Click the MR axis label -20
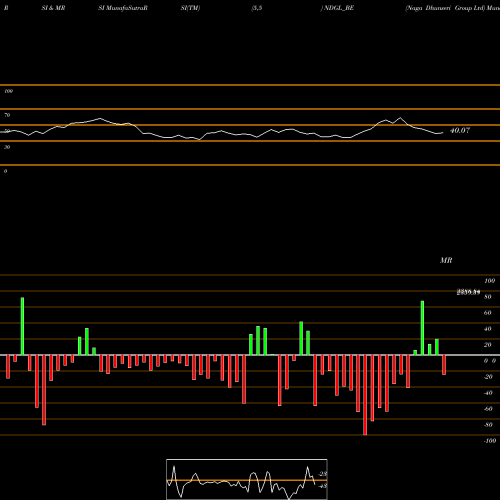The image size is (500, 500). pyautogui.click(x=488, y=377)
